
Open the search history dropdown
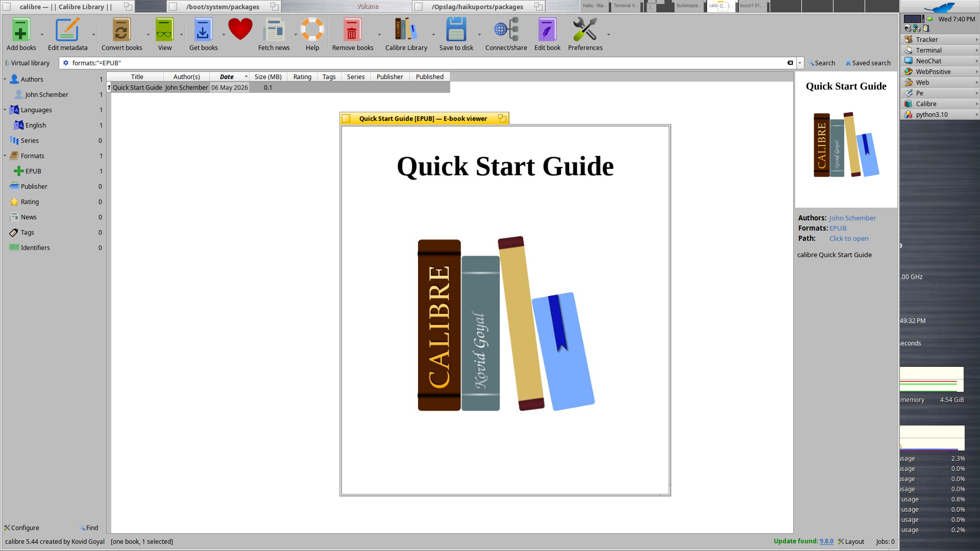click(x=800, y=63)
